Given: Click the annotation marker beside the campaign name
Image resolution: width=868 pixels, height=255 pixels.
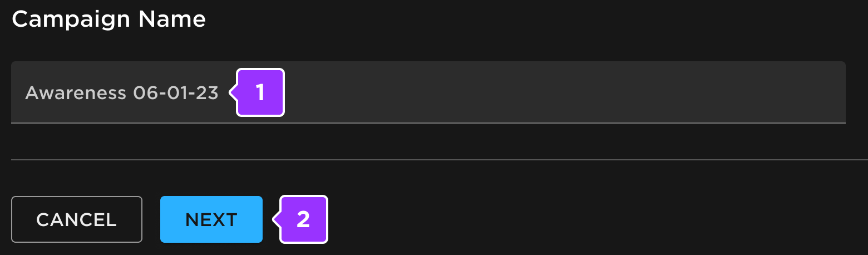Looking at the screenshot, I should coord(260,92).
